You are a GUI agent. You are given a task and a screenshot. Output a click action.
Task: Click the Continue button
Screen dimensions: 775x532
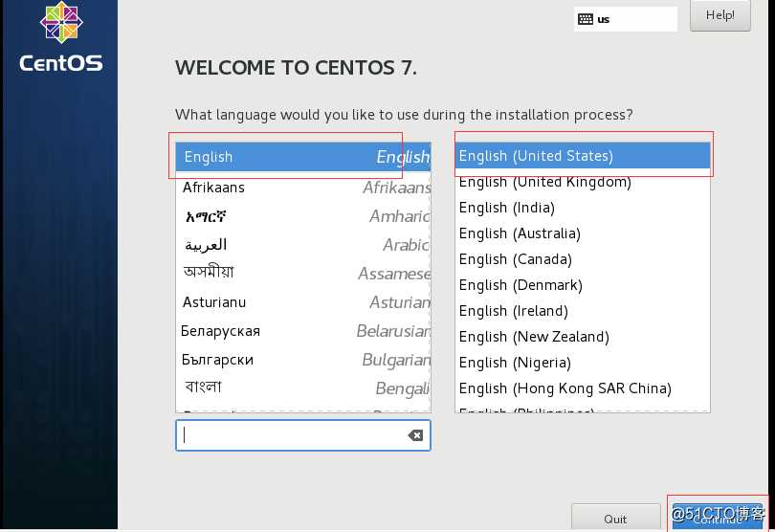[718, 519]
